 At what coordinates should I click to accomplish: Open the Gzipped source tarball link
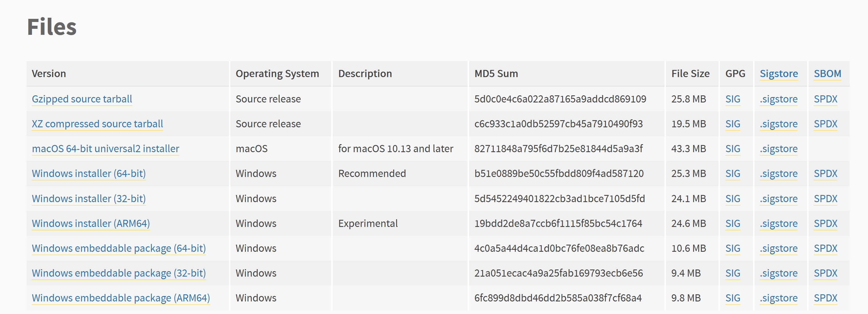(x=82, y=99)
